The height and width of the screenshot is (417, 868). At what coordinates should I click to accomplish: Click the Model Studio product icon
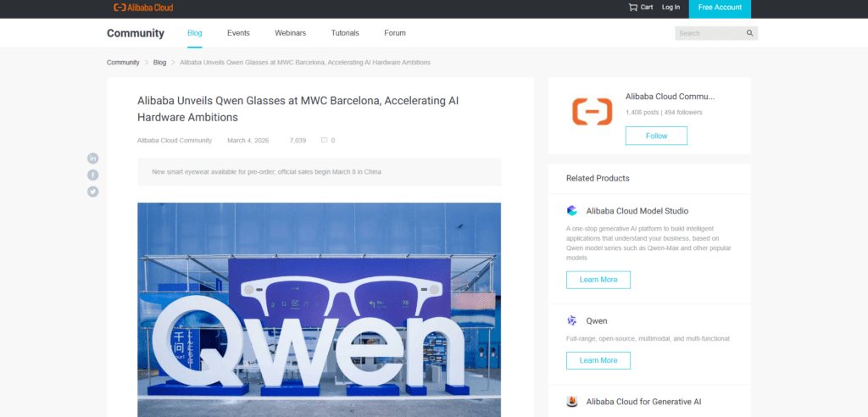coord(572,210)
